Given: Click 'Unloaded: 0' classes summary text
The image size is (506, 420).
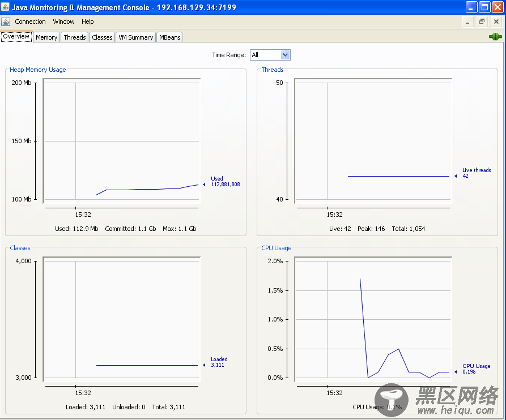Looking at the screenshot, I should tap(129, 407).
